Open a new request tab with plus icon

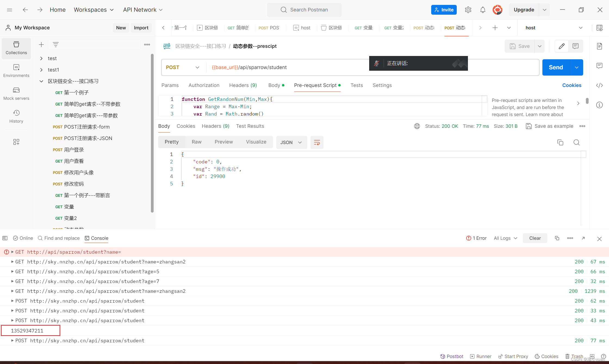(495, 28)
